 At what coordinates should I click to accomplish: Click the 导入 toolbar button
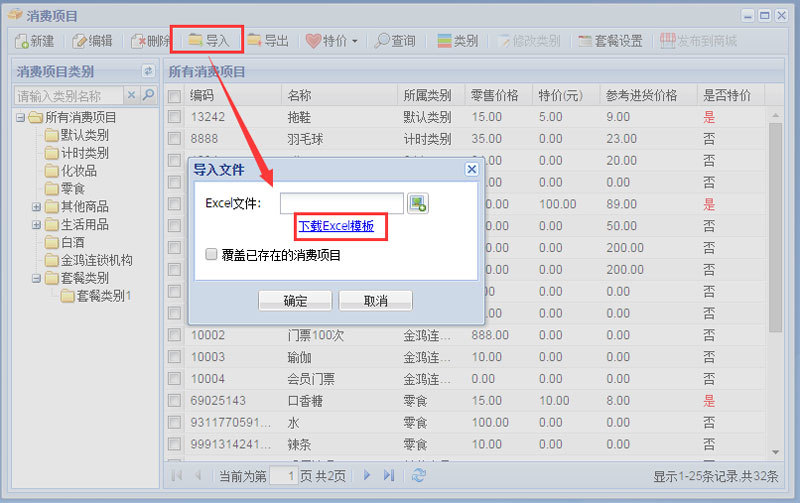[x=208, y=40]
